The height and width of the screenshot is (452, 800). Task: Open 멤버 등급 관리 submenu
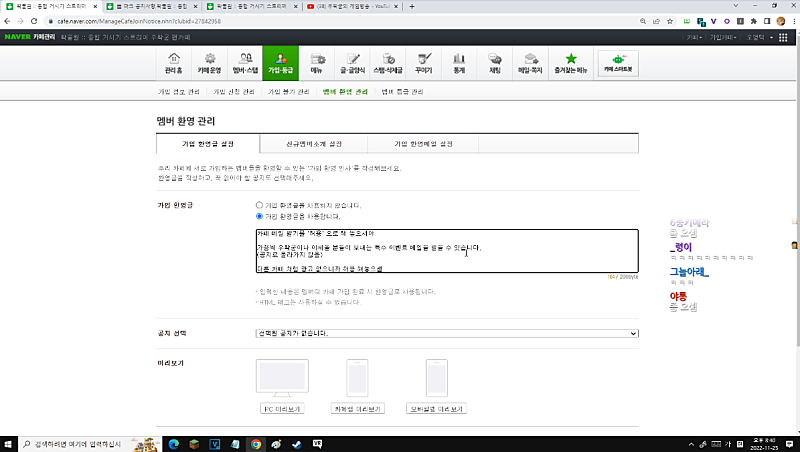403,92
